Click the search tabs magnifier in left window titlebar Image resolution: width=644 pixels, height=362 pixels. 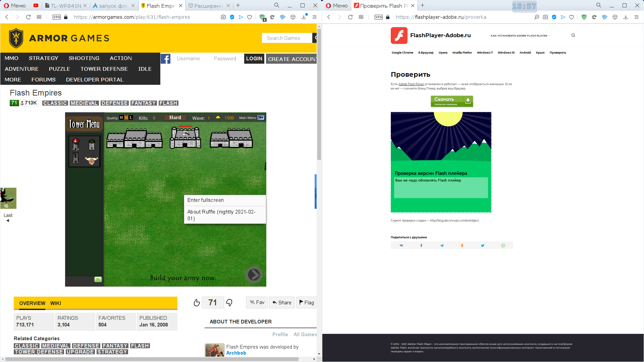tap(276, 5)
